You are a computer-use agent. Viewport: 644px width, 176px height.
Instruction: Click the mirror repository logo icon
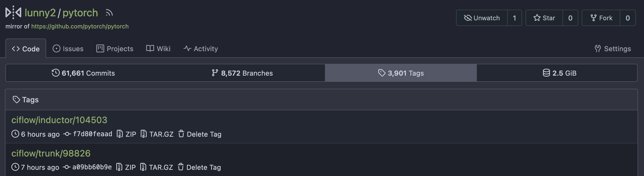(13, 13)
